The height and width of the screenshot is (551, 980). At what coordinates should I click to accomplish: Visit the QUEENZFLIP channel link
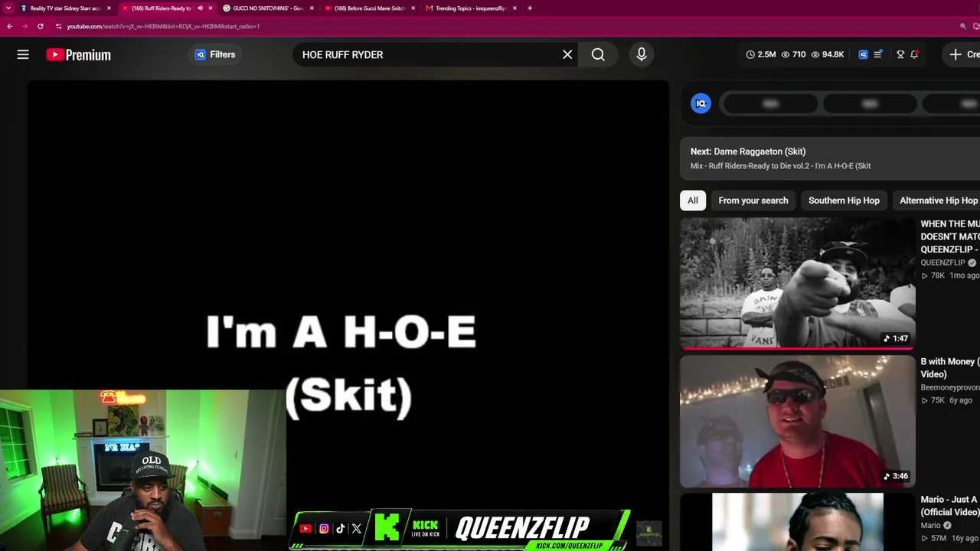point(942,262)
